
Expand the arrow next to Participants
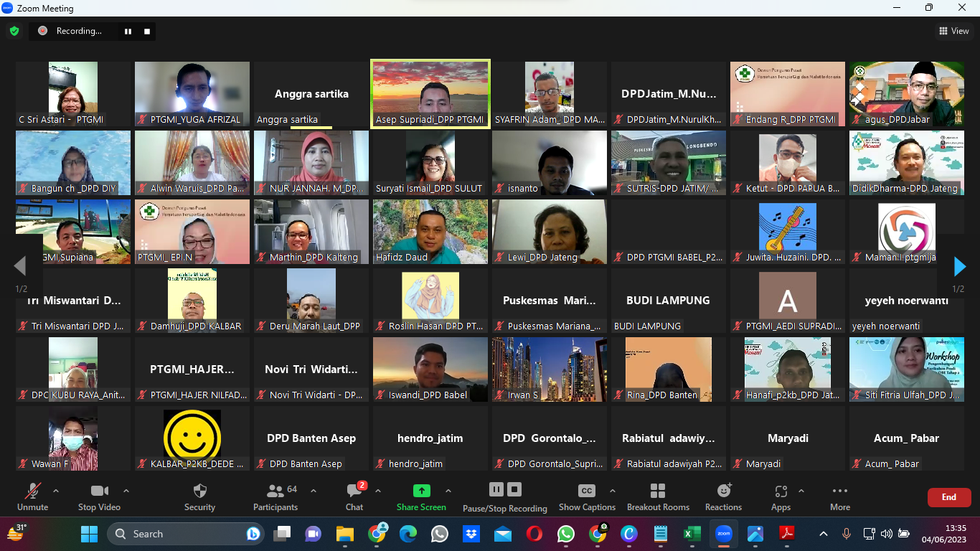tap(313, 491)
